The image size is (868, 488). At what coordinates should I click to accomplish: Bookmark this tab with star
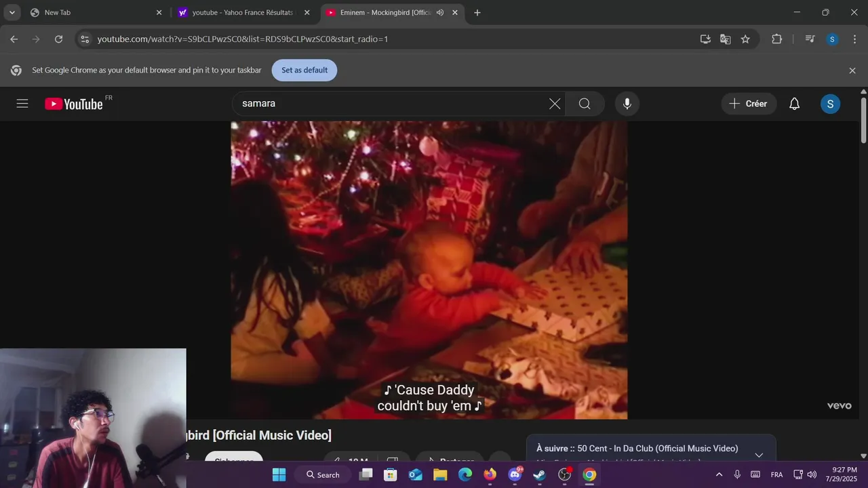point(745,39)
